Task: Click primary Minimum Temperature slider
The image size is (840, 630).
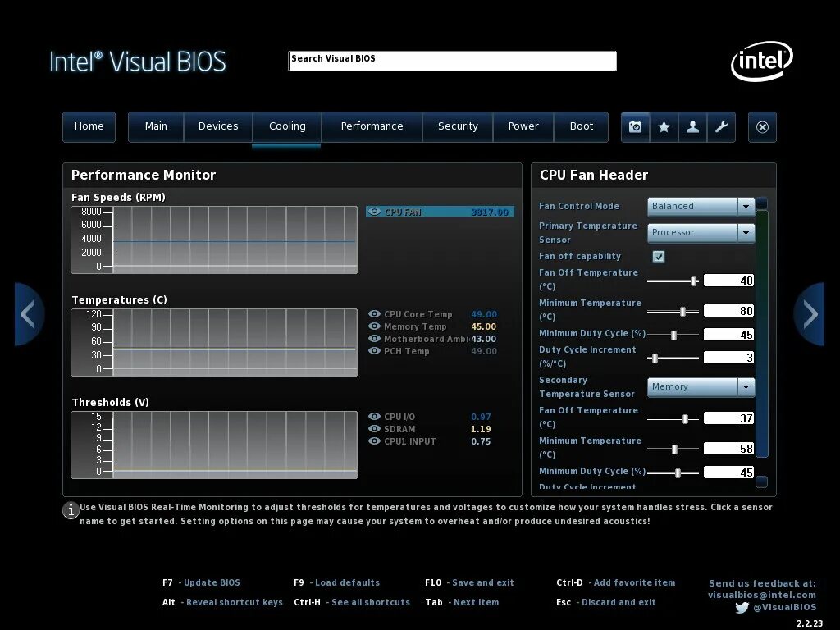Action: [x=673, y=311]
